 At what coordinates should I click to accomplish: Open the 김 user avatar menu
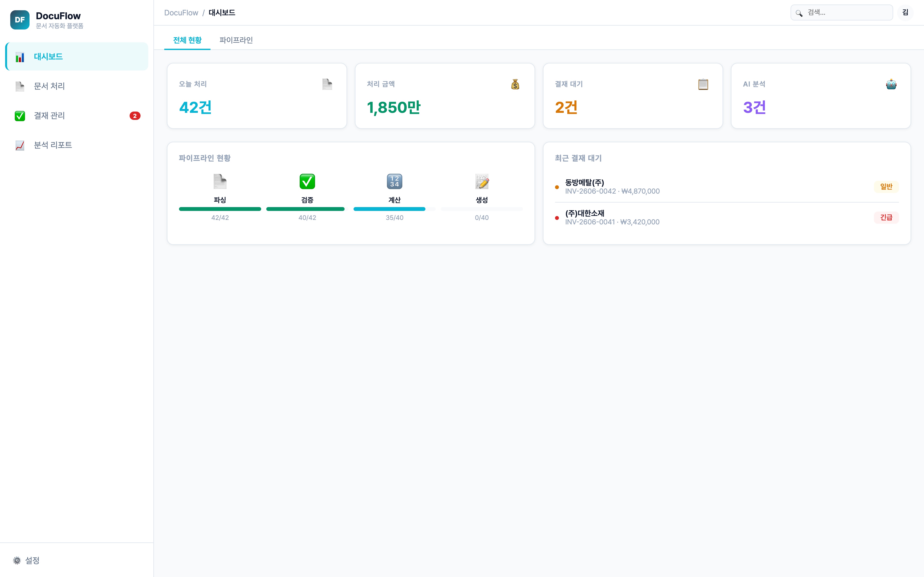[x=905, y=13]
